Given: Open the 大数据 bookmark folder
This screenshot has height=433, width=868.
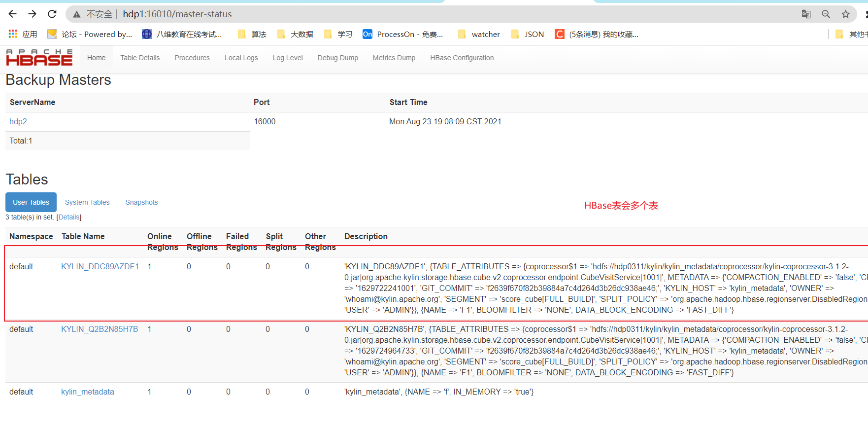Looking at the screenshot, I should pyautogui.click(x=295, y=34).
